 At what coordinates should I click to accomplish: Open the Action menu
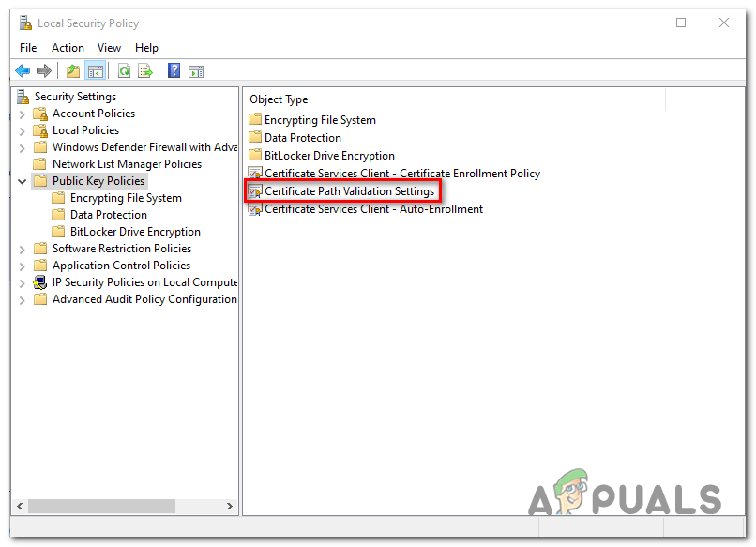click(x=68, y=48)
